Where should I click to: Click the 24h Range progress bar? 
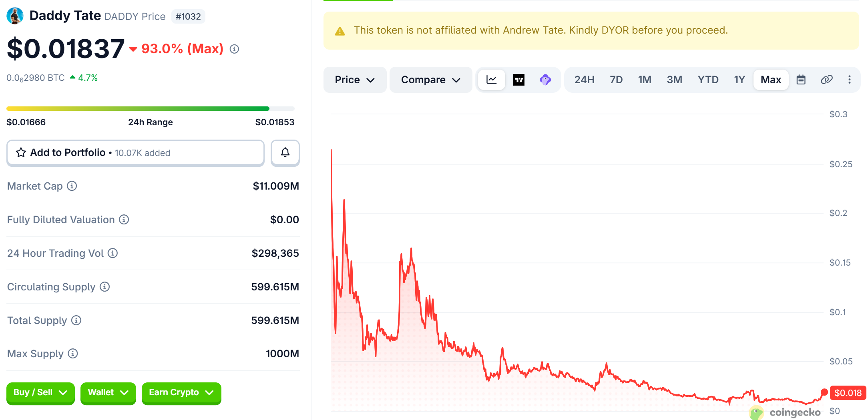(151, 108)
